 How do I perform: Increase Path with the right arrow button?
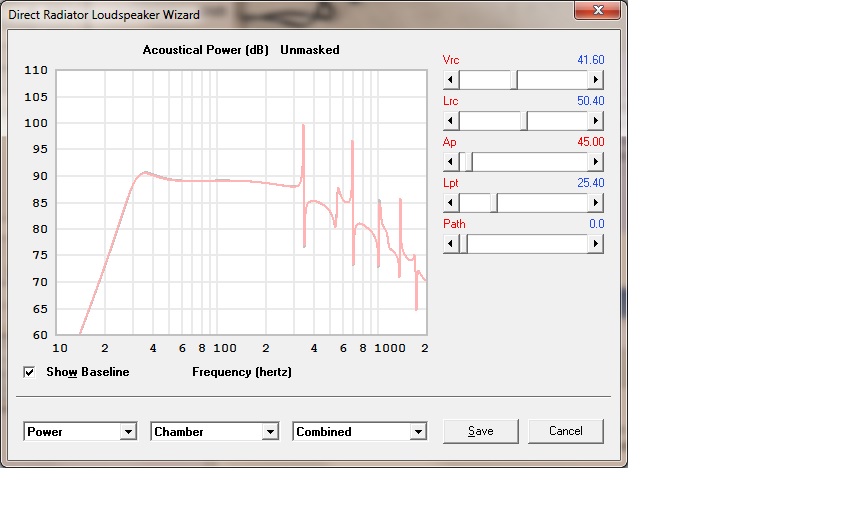[595, 244]
